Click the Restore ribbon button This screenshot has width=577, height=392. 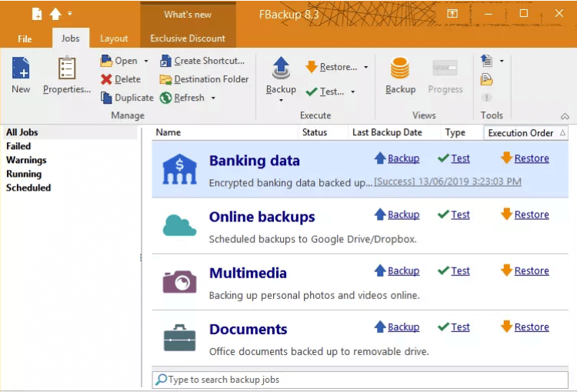(331, 67)
